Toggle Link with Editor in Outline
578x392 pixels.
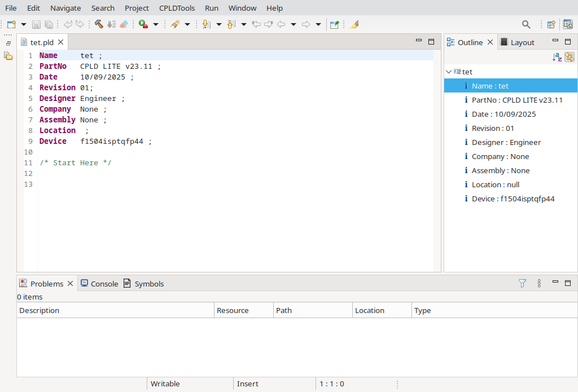[x=570, y=57]
